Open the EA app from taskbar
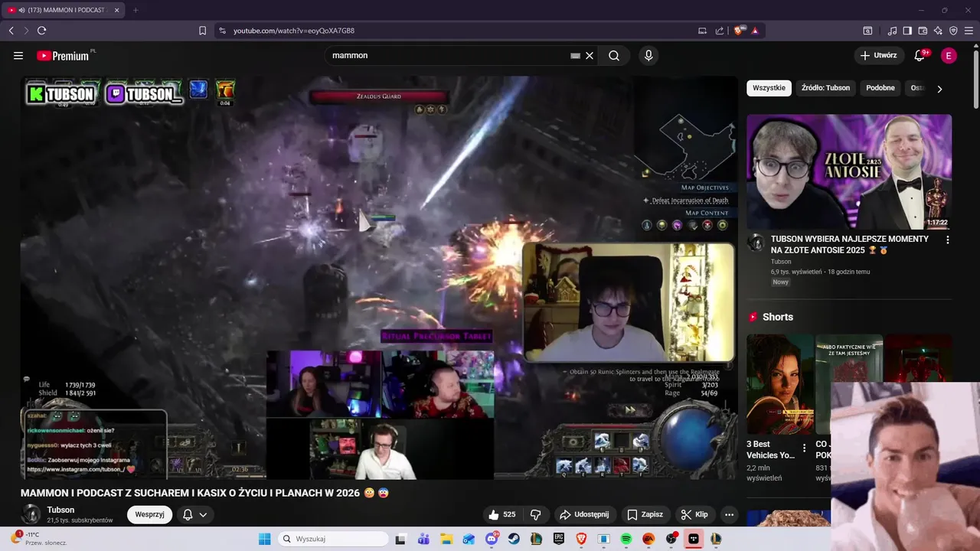The image size is (980, 551). [648, 539]
